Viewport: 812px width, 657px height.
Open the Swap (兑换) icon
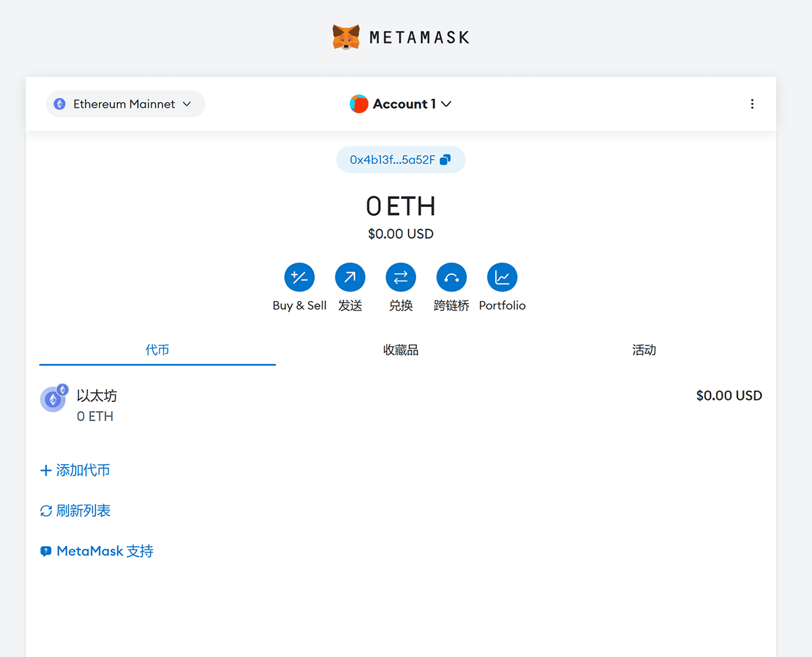coord(401,277)
